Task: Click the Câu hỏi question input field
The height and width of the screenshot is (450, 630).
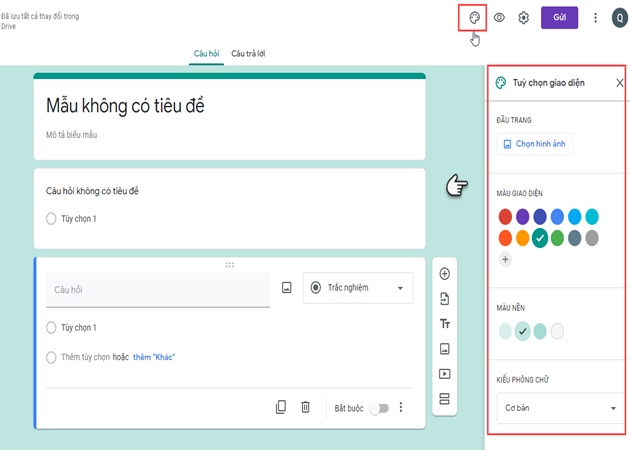Action: tap(158, 290)
